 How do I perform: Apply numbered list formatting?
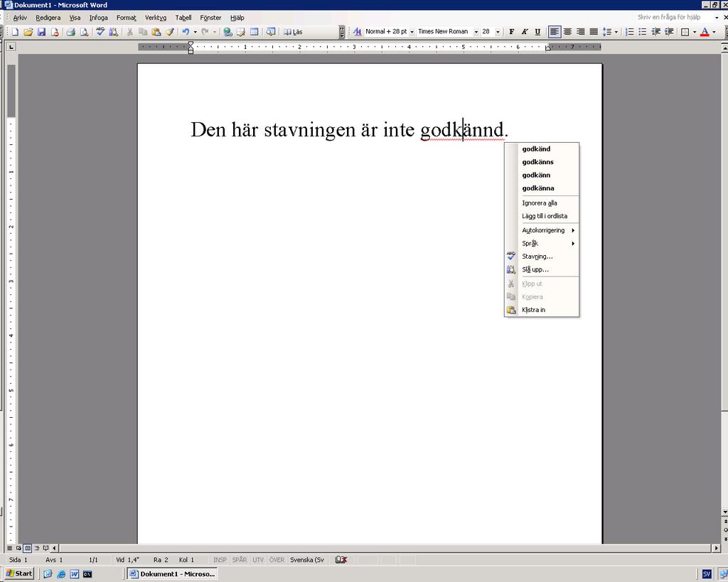(630, 32)
